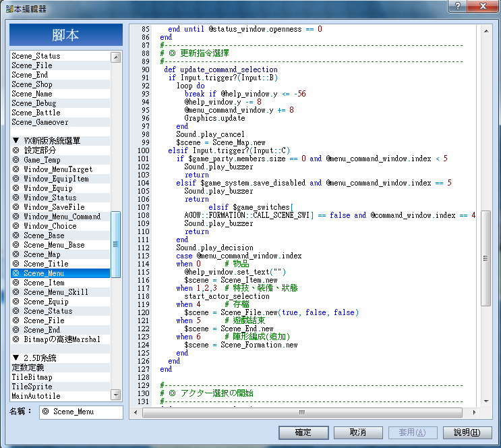Select the ◎ Scene_File script
The image size is (501, 448).
click(61, 320)
